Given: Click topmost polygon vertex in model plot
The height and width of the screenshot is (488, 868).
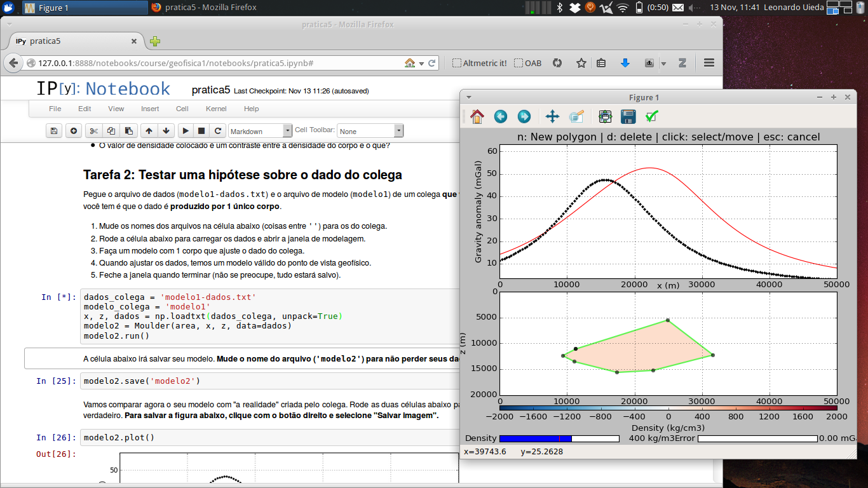Looking at the screenshot, I should pyautogui.click(x=667, y=320).
